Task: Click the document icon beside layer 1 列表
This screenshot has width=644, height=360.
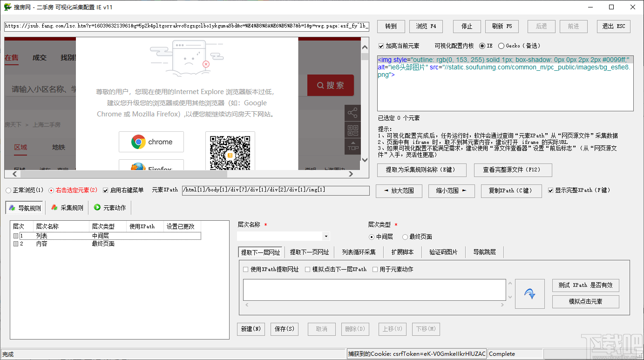Action: tap(16, 236)
